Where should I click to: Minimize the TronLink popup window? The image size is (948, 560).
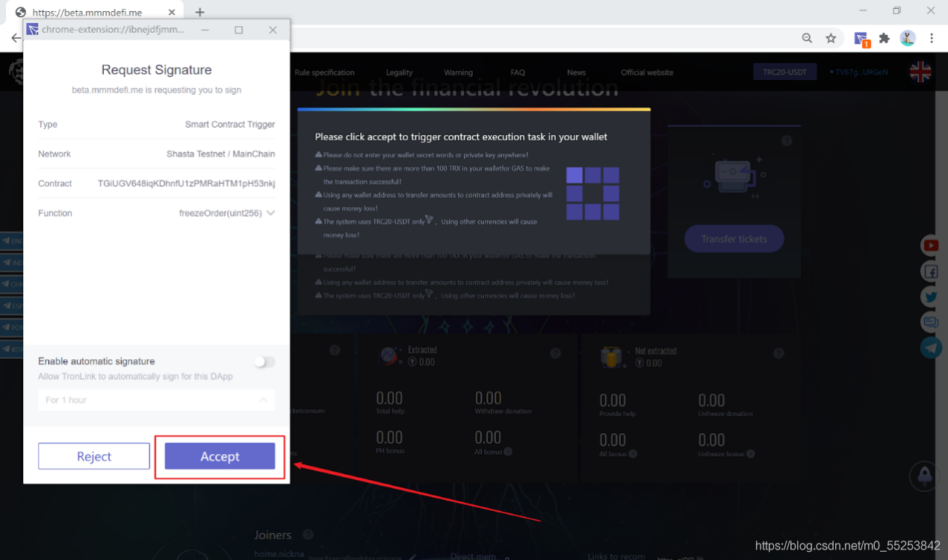[205, 30]
